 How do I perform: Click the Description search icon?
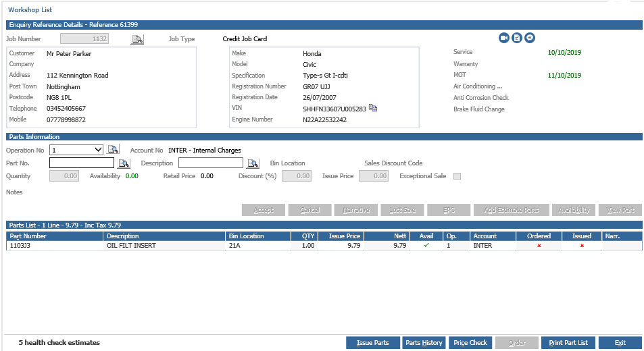[253, 163]
